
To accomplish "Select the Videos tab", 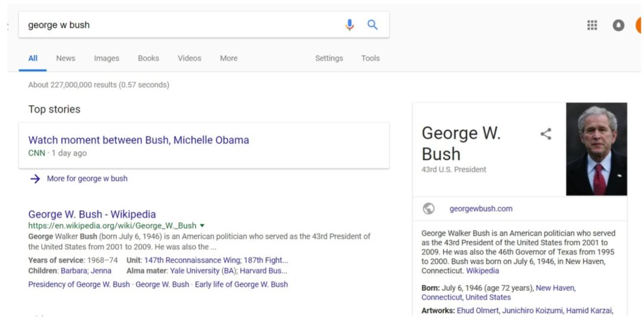I will 189,58.
